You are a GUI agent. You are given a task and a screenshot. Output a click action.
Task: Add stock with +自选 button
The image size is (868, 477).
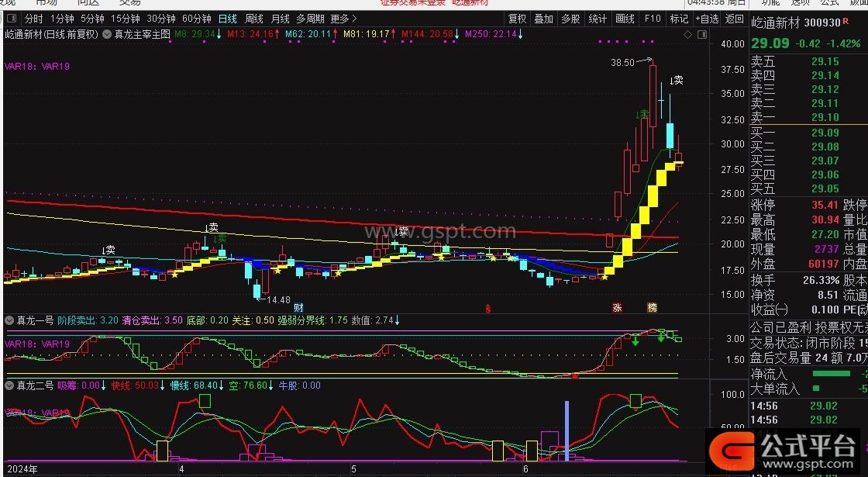[707, 19]
